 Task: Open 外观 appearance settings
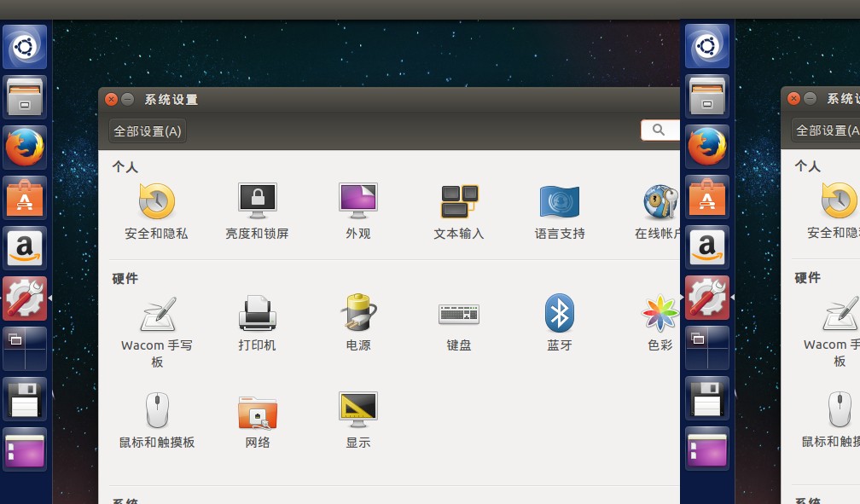[358, 211]
